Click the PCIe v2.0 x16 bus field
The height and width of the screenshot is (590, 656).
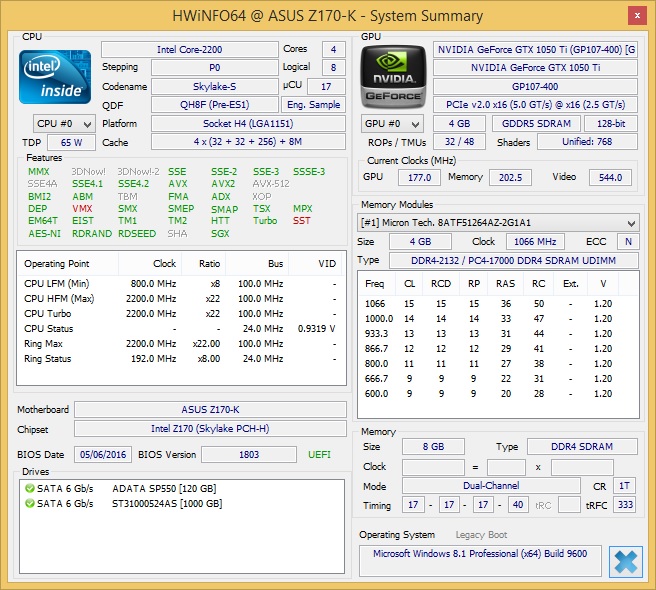535,105
